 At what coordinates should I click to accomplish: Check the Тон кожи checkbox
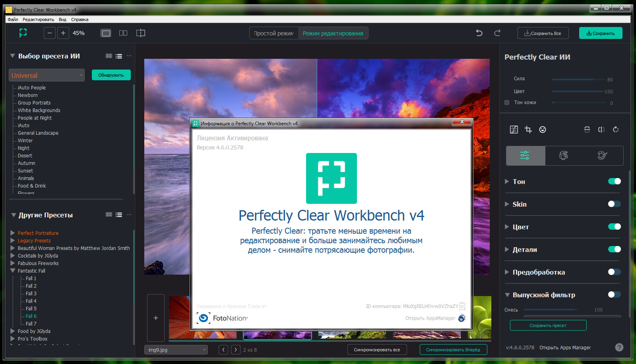[x=507, y=103]
